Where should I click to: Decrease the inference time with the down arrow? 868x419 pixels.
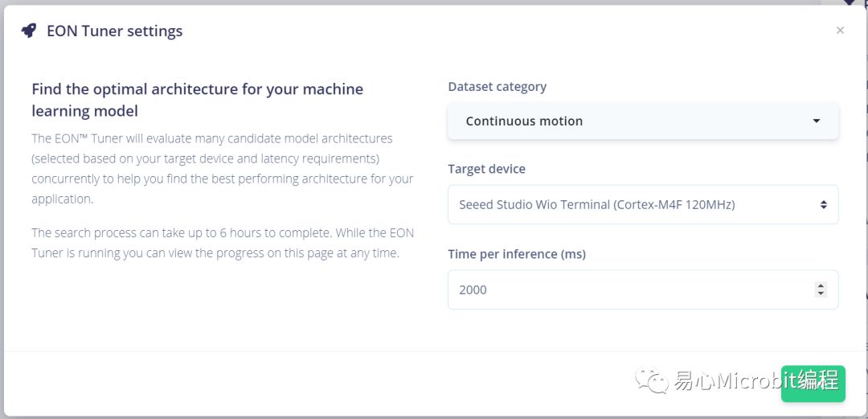point(821,293)
